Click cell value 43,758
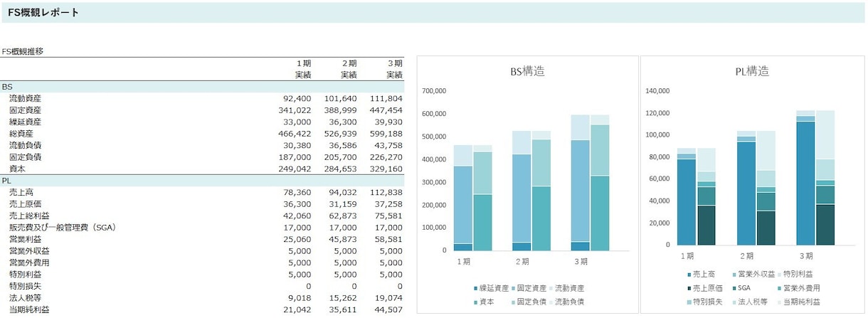868x318 pixels. click(388, 145)
